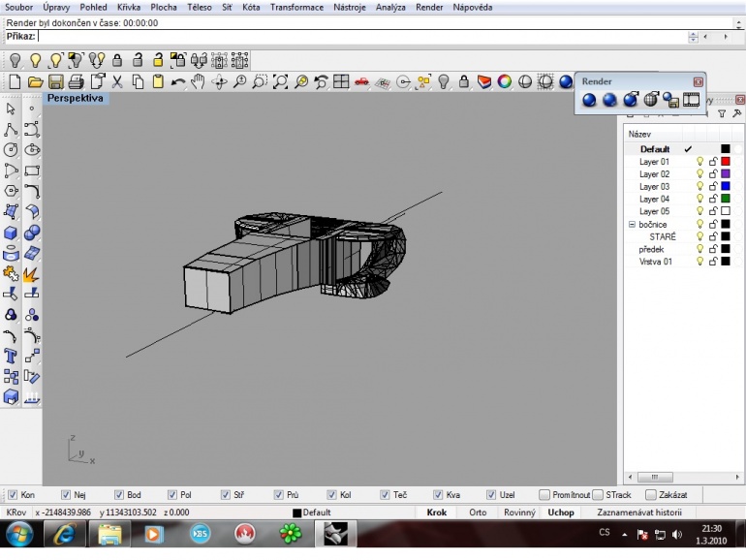This screenshot has width=746, height=560.
Task: Click the explode tool icon
Action: (x=31, y=274)
